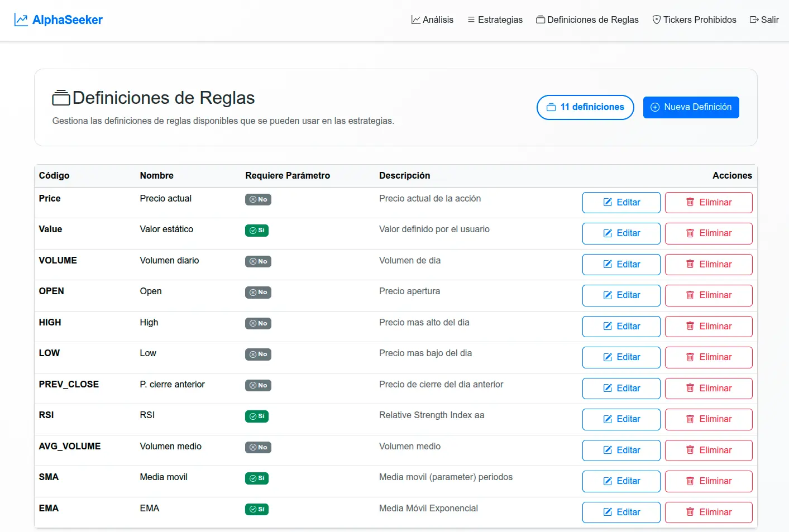Edit the OPEN definition
Image resolution: width=789 pixels, height=532 pixels.
[621, 295]
